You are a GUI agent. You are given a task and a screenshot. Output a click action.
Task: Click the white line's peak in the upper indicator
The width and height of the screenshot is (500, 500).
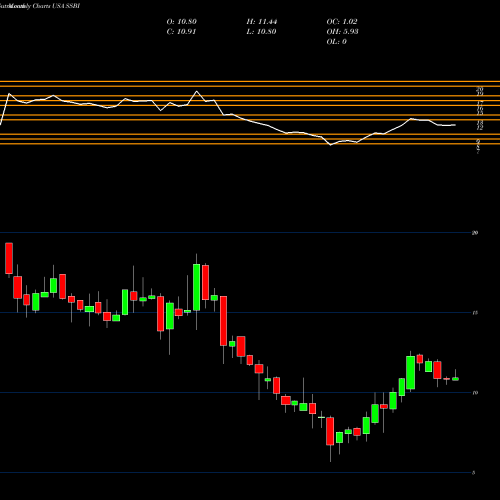tap(196, 91)
